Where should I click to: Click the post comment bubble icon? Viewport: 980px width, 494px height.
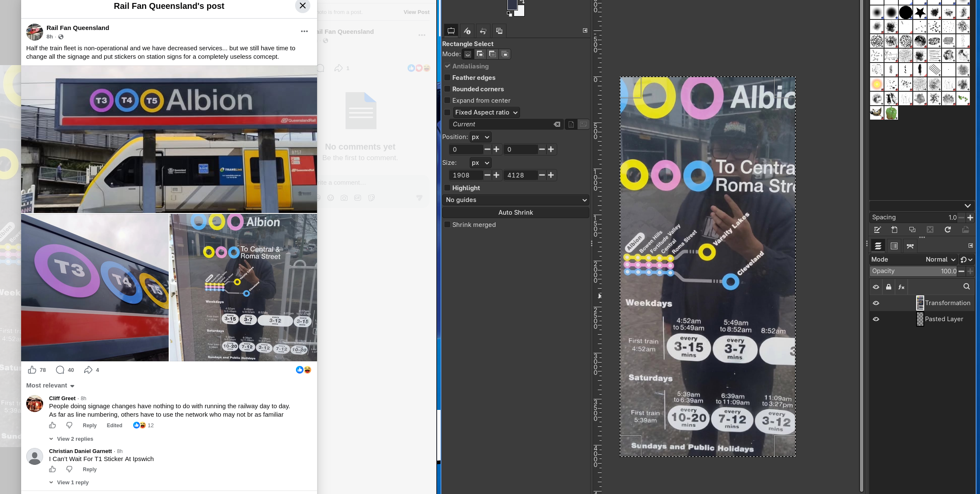click(x=60, y=370)
